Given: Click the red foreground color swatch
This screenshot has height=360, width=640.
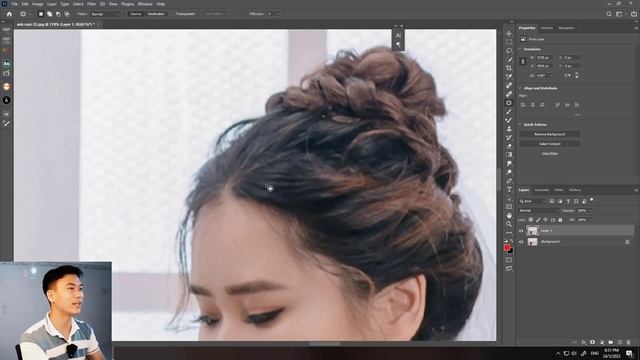Looking at the screenshot, I should [x=507, y=247].
